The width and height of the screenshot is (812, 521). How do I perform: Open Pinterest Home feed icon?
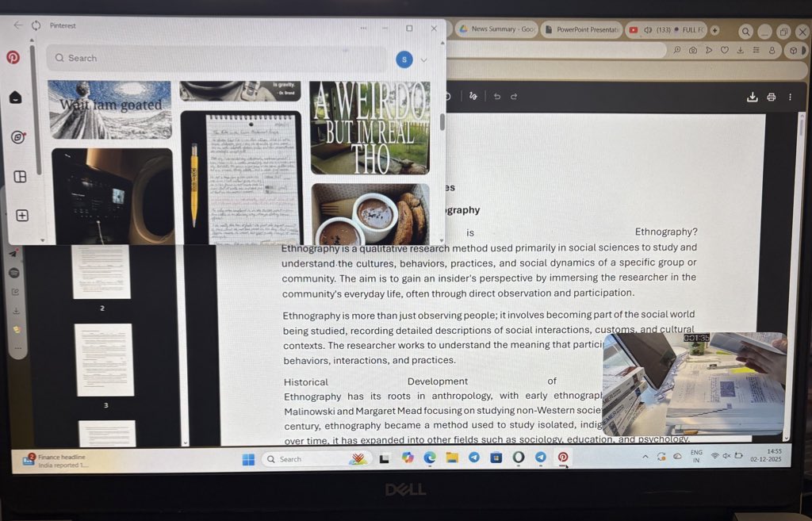16,98
